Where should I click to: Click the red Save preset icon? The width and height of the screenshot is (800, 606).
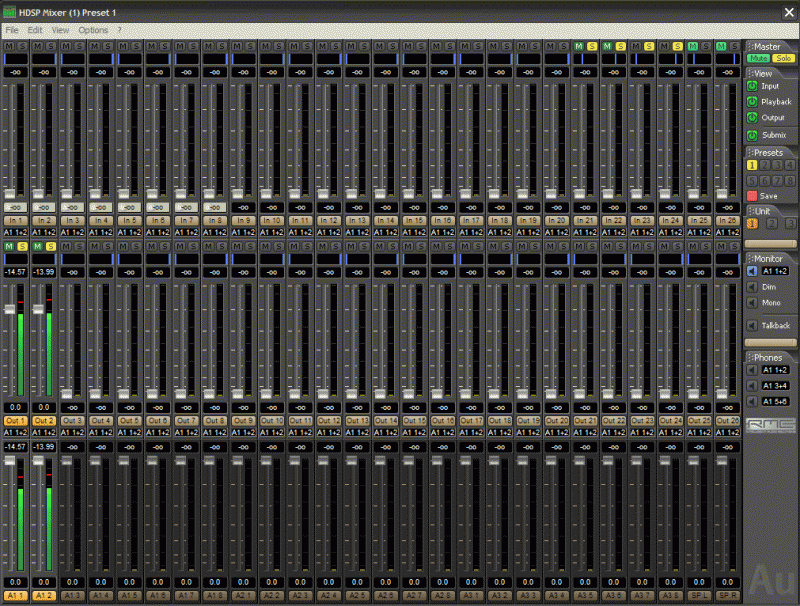tap(752, 196)
